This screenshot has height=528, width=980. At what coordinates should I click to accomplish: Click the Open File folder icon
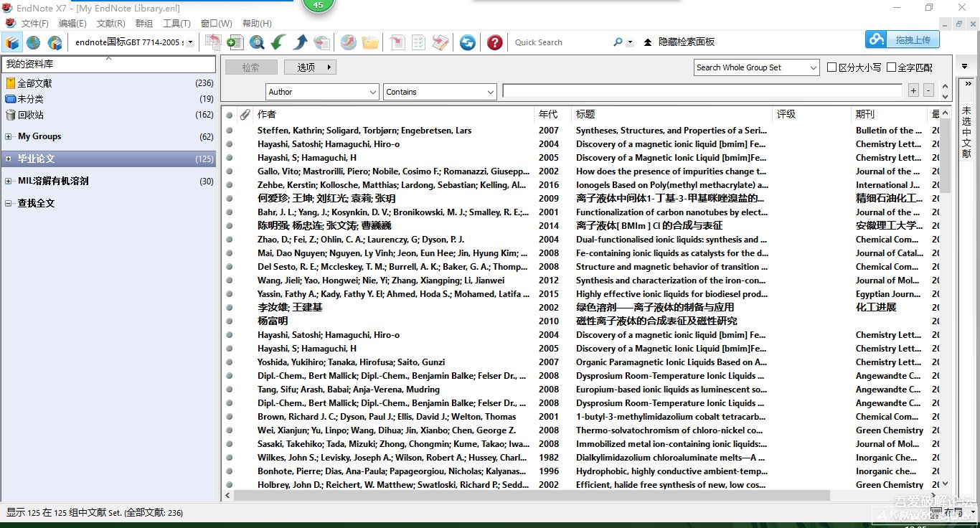click(x=370, y=43)
